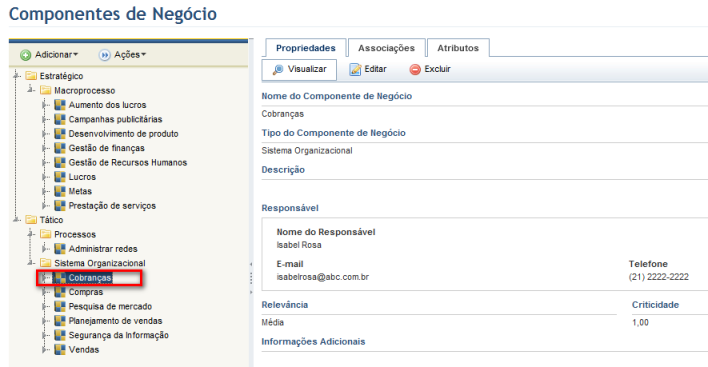708x367 pixels.
Task: Click the phone number (21) 2222-2222
Action: pyautogui.click(x=658, y=277)
